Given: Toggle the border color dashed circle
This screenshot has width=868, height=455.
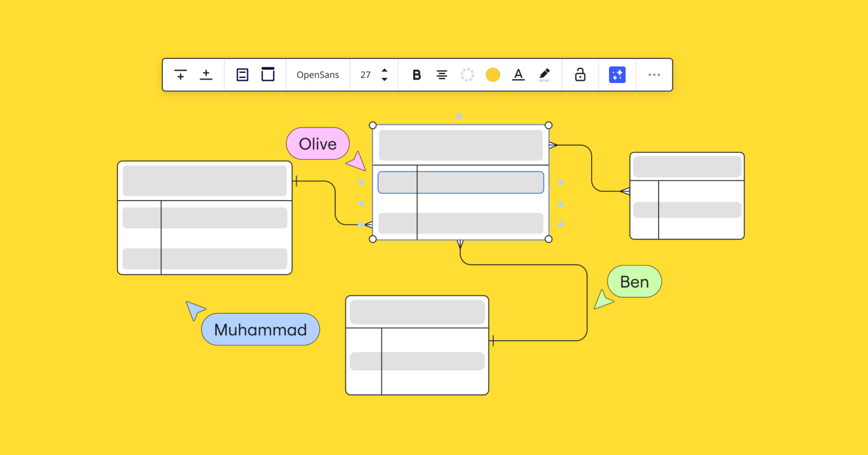Looking at the screenshot, I should pos(467,74).
